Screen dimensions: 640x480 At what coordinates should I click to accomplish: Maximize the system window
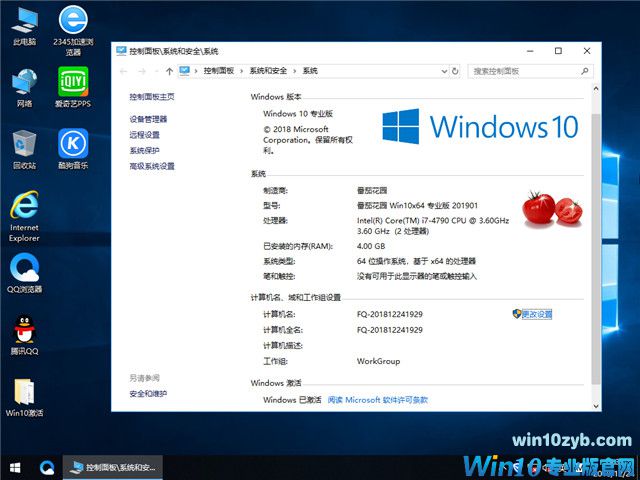(x=558, y=51)
